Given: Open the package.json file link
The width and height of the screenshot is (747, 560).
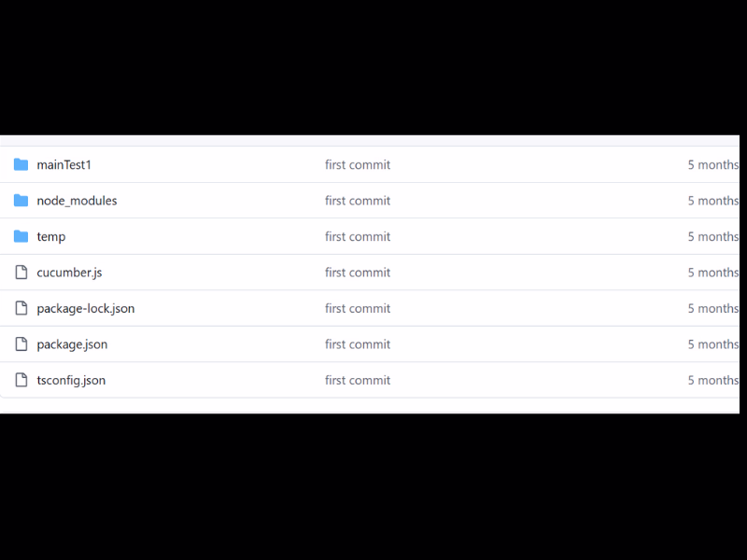Looking at the screenshot, I should click(72, 344).
